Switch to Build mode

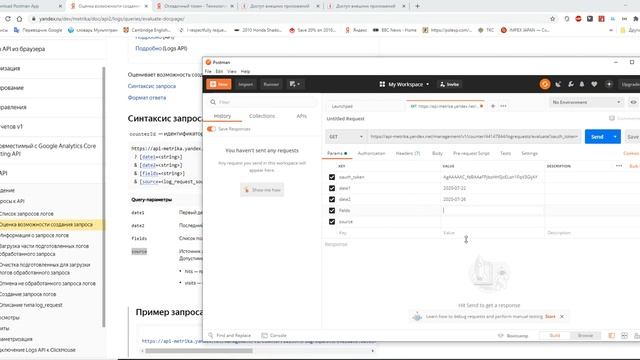(555, 336)
